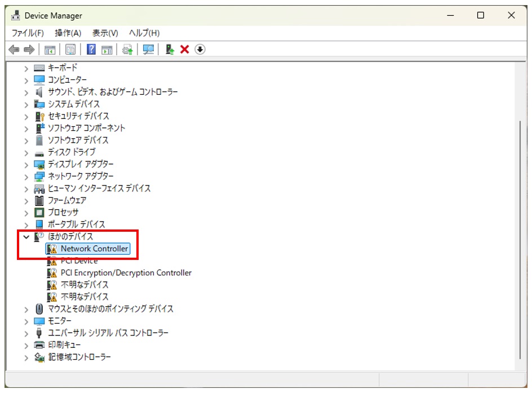Expand the ネットワーク アダプター category

26,176
